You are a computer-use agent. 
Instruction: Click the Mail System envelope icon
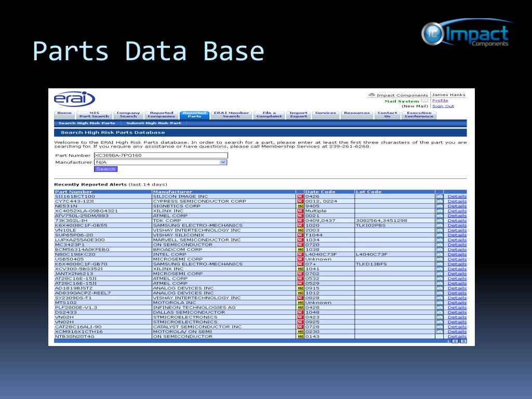(424, 101)
